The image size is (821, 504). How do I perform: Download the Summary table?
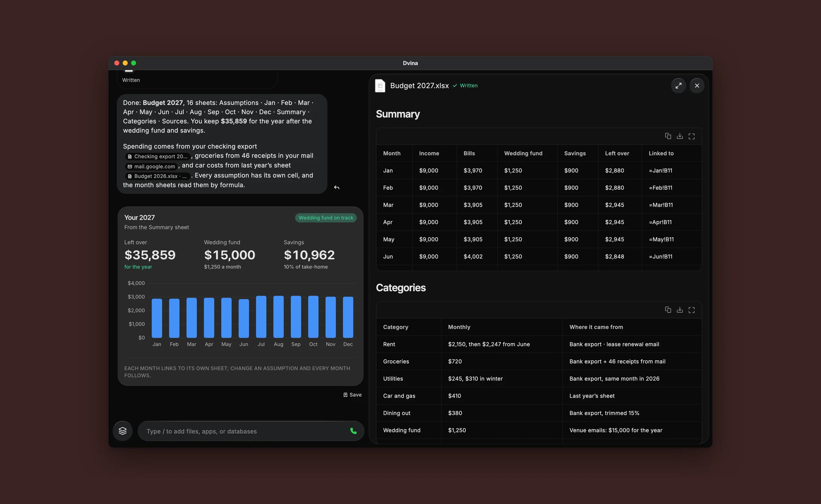coord(680,136)
